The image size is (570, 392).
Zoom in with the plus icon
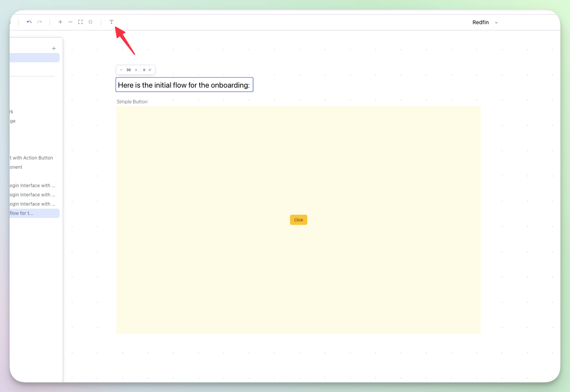click(60, 22)
